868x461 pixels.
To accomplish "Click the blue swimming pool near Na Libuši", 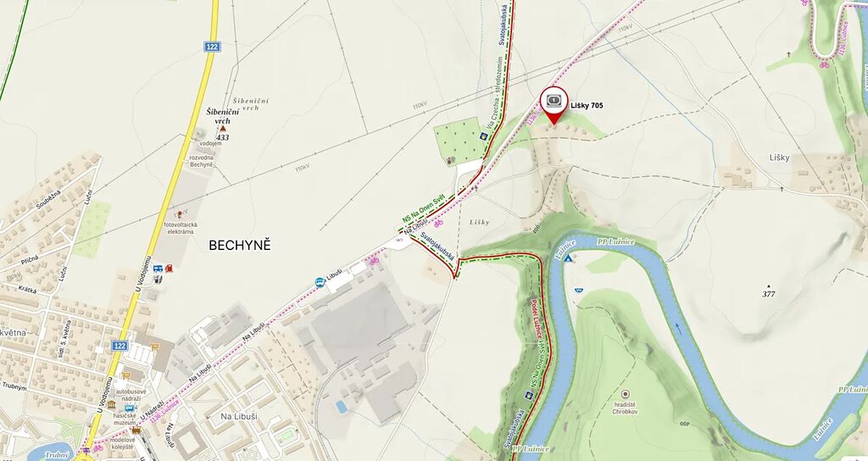I will pyautogui.click(x=342, y=407).
